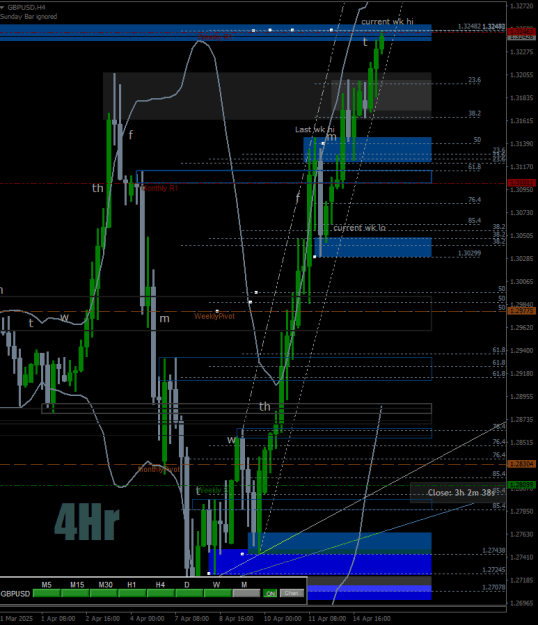This screenshot has height=625, width=538.
Task: Click the '2 Apr 16:00' time axis label
Action: click(103, 619)
